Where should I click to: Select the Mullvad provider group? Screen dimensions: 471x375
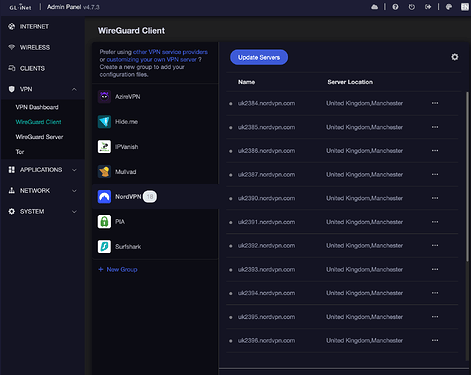pyautogui.click(x=155, y=172)
